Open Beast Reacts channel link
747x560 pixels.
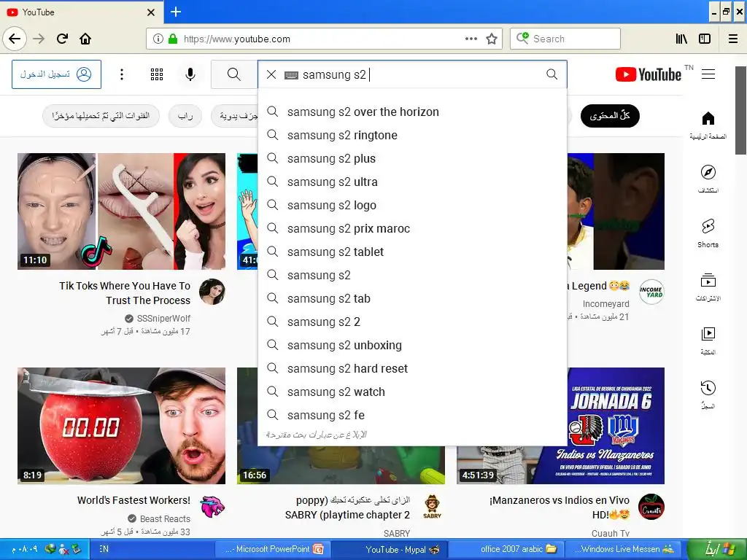[x=165, y=518]
